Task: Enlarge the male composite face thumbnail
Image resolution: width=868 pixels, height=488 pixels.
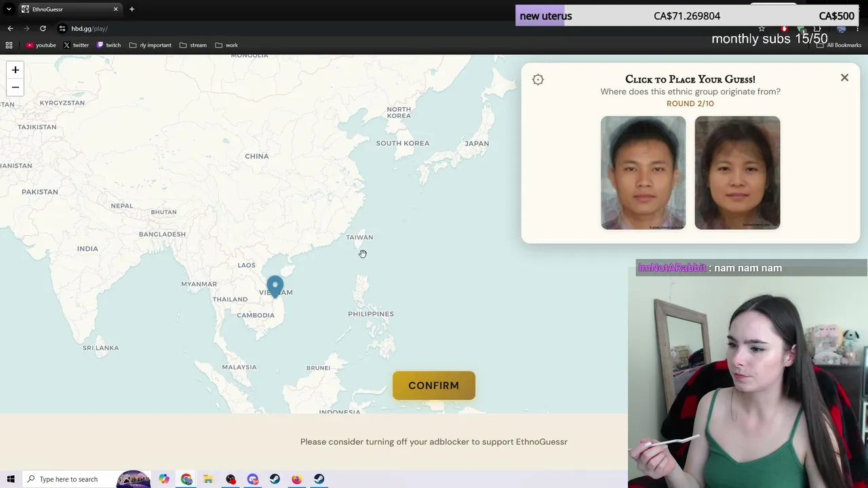Action: point(643,173)
